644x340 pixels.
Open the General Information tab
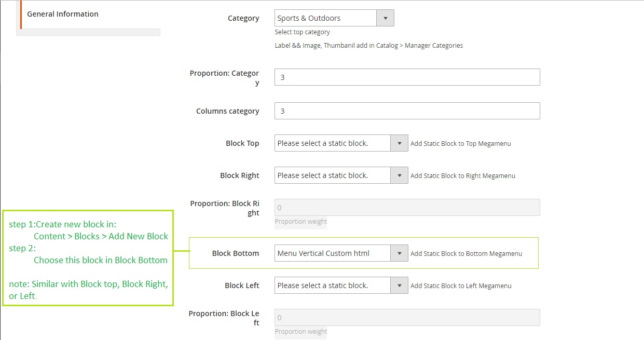[63, 14]
